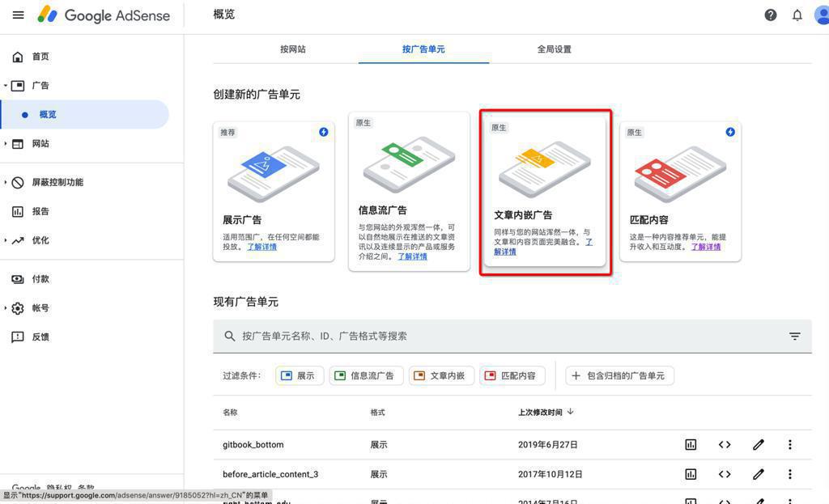Select 概览 in the sidebar

coord(84,115)
